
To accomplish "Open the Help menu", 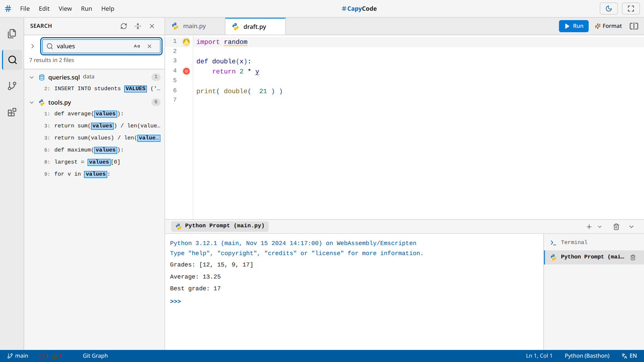I will click(108, 9).
